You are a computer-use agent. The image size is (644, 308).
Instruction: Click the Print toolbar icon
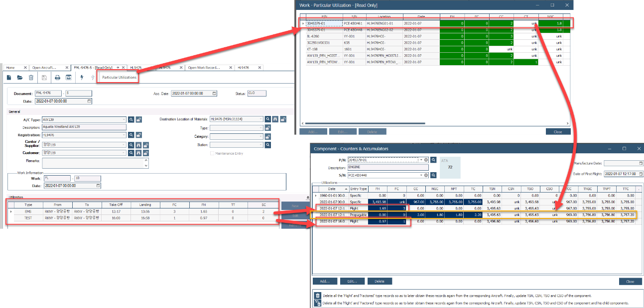point(57,78)
